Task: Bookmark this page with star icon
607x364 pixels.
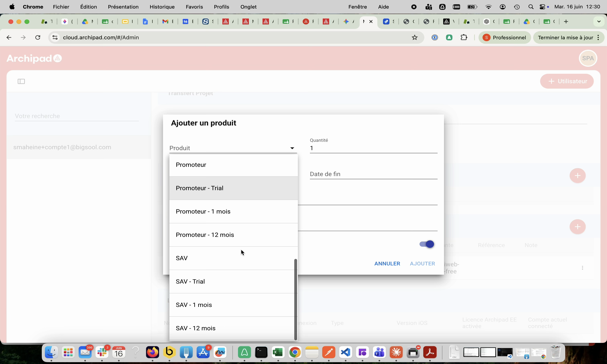Action: click(415, 38)
